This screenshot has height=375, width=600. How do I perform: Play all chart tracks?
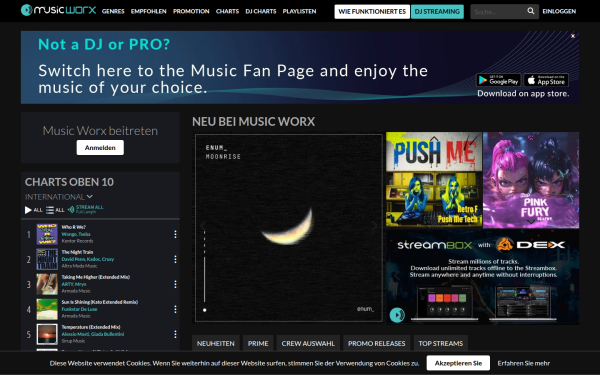coord(33,210)
